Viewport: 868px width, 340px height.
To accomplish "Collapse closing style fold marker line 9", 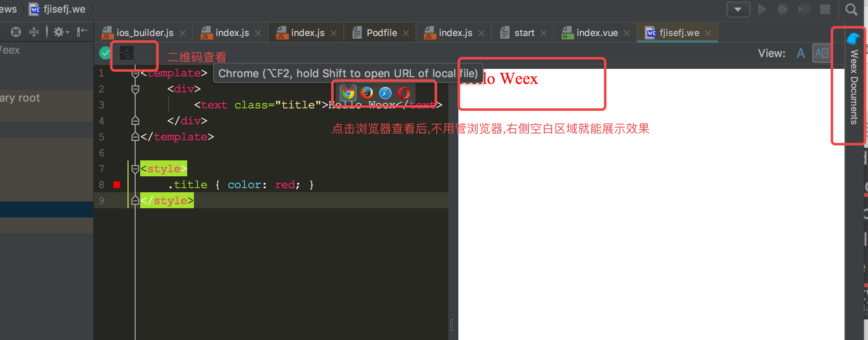I will pyautogui.click(x=135, y=201).
